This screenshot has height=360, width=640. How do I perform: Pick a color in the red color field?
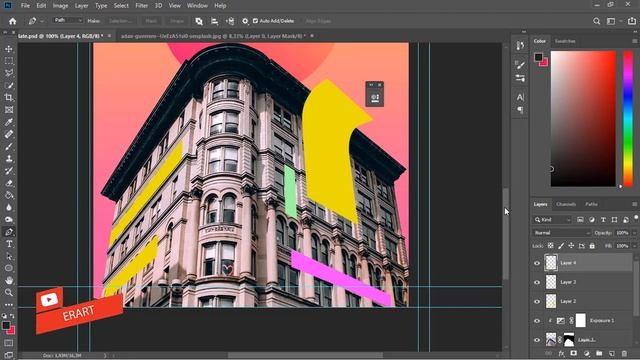(583, 119)
